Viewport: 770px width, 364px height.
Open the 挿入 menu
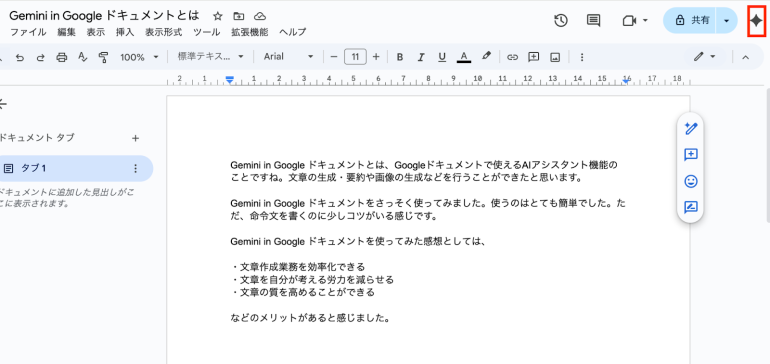tap(125, 32)
